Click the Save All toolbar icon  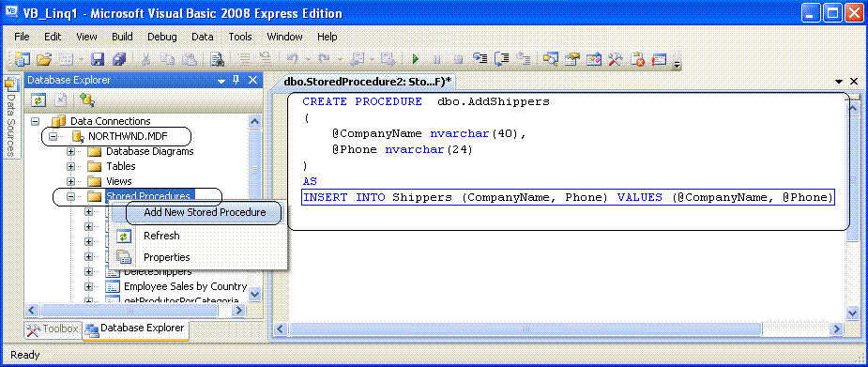tap(119, 59)
